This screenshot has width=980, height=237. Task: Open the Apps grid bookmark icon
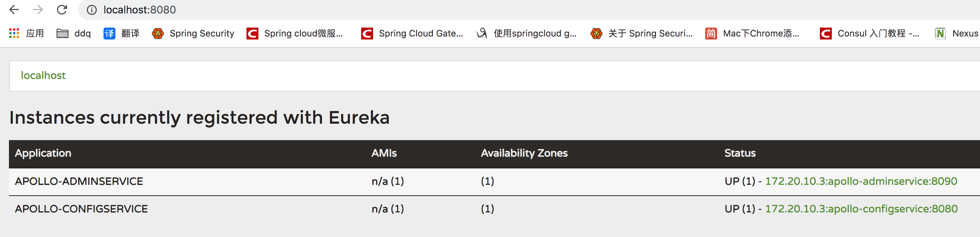(14, 34)
